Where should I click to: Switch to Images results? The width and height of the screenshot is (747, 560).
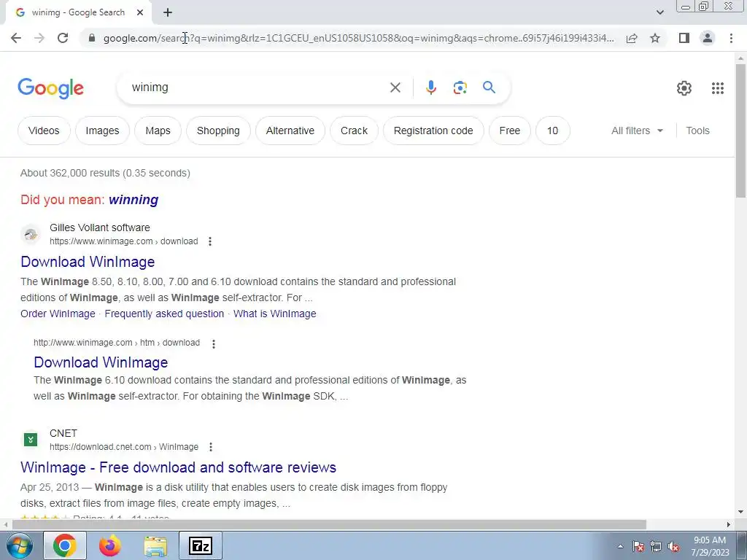tap(102, 131)
